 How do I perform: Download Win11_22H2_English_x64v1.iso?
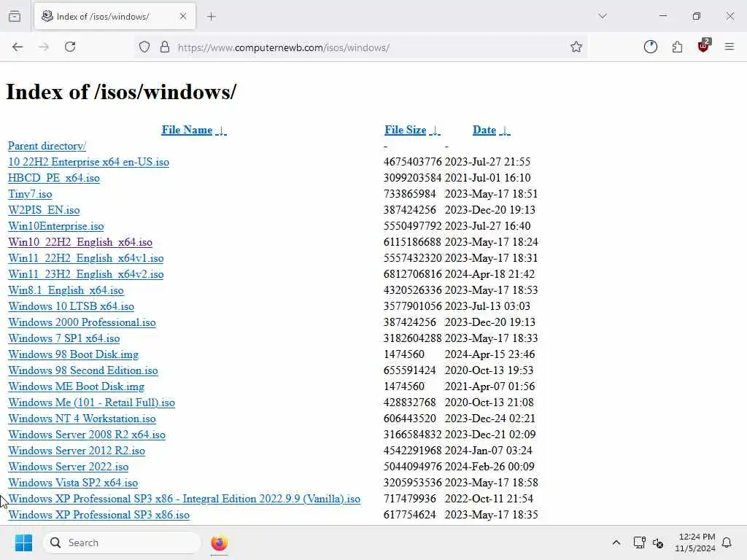(86, 258)
